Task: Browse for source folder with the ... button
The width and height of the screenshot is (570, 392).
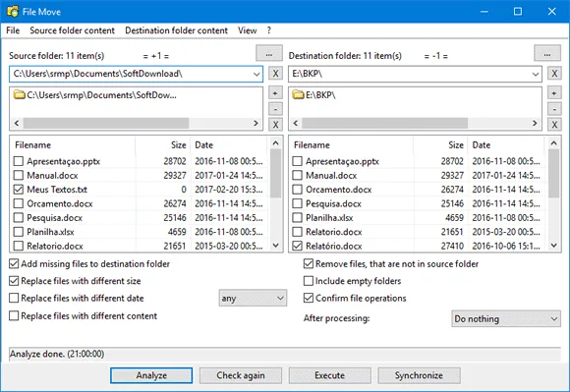Action: (269, 53)
